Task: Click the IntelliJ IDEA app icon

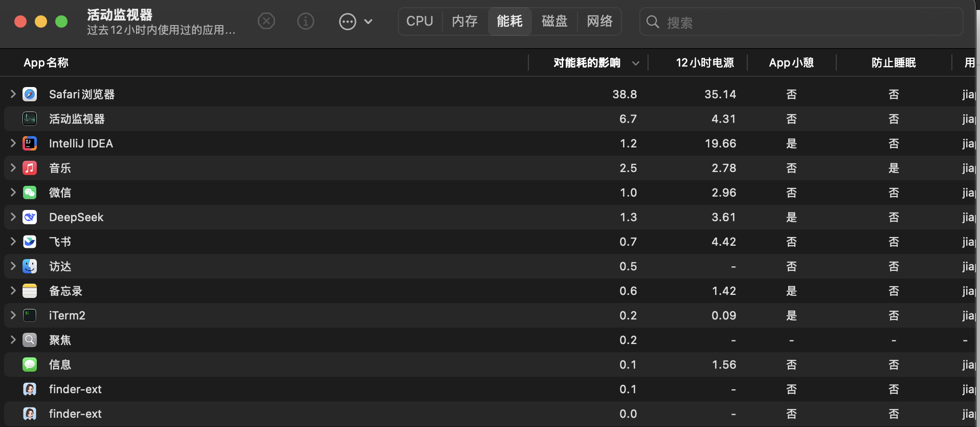Action: coord(30,143)
